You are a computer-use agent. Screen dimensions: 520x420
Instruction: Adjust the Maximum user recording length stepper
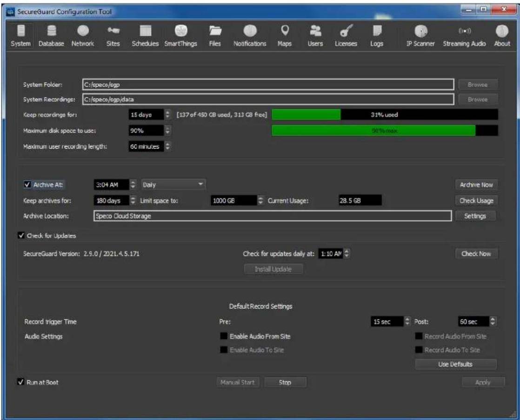coord(168,146)
